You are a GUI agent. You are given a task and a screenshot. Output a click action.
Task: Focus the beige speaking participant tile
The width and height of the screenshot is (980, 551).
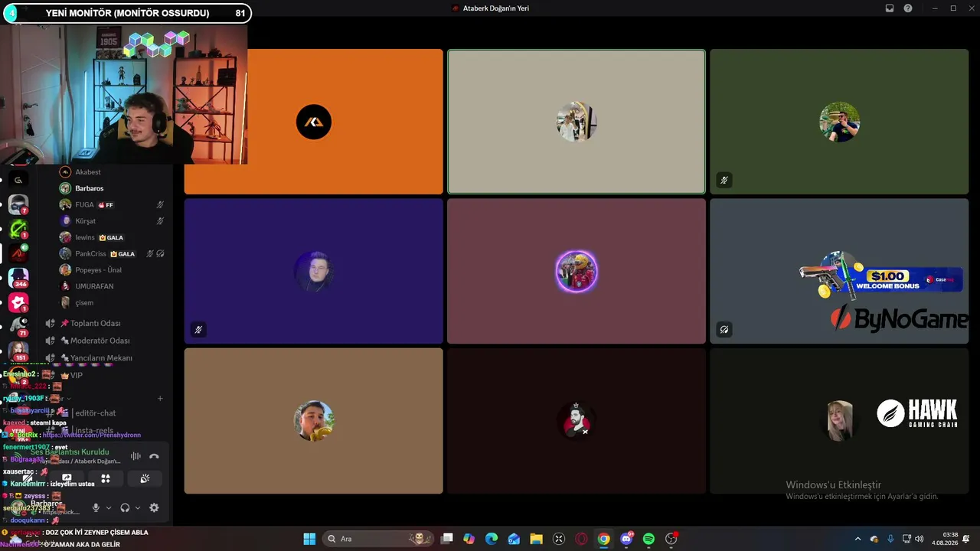click(577, 122)
